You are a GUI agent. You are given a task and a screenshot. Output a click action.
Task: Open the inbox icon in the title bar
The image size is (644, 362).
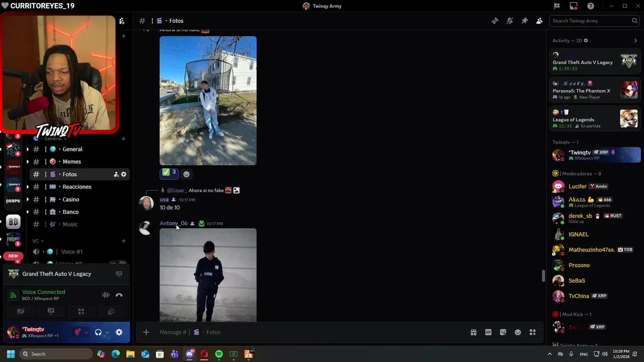[x=574, y=6]
